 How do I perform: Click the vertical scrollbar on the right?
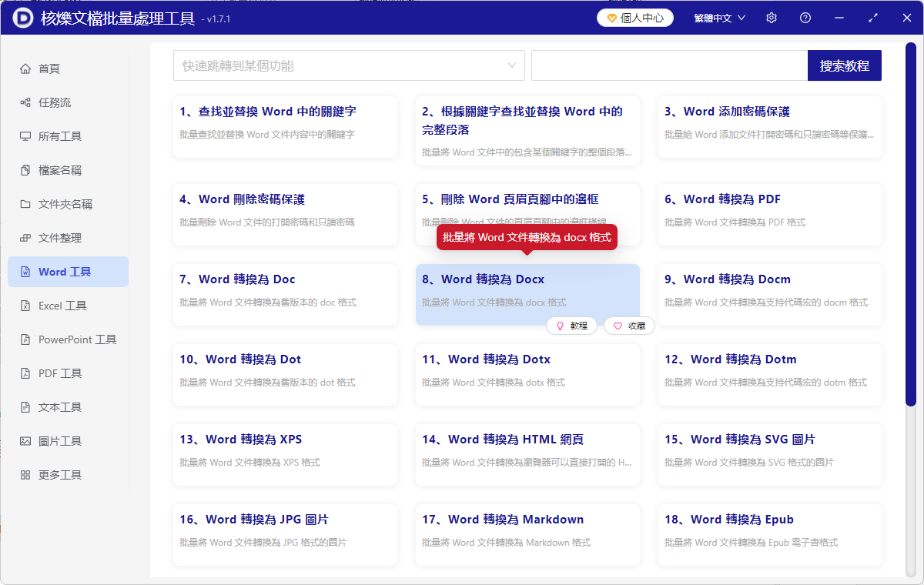tap(910, 231)
